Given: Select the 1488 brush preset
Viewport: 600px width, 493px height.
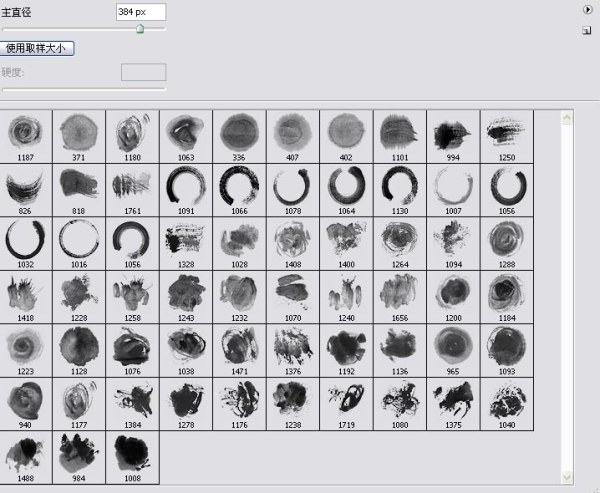Looking at the screenshot, I should point(25,454).
